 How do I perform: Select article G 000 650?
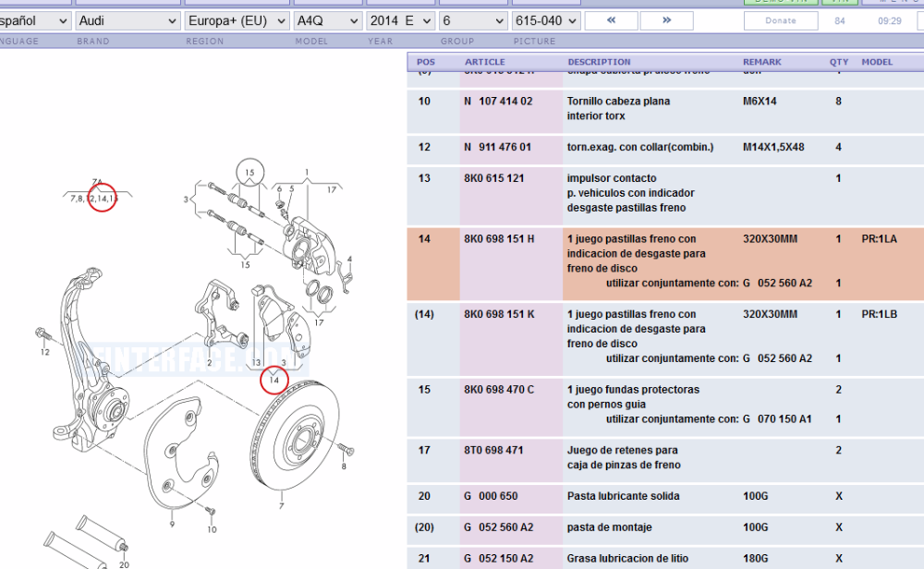491,497
